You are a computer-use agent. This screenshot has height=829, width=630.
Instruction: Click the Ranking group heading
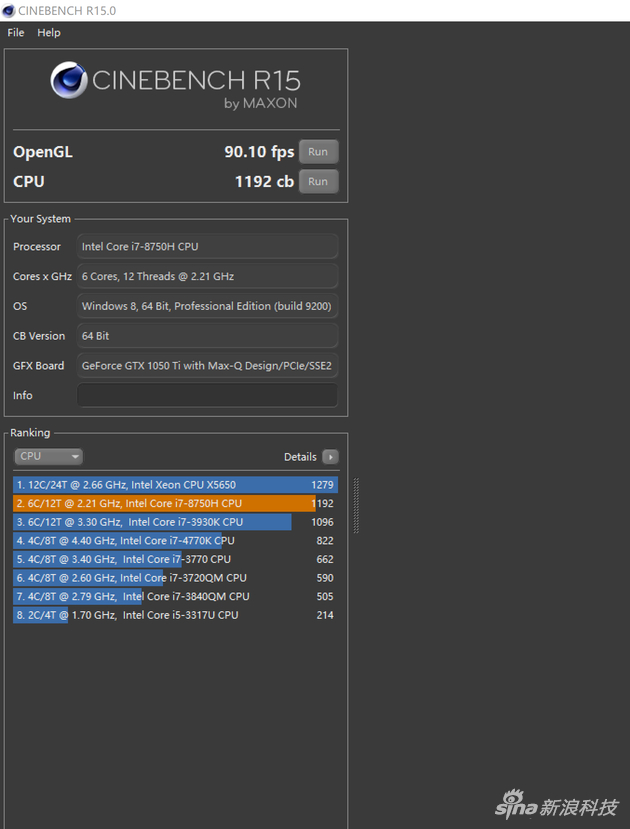pyautogui.click(x=30, y=432)
